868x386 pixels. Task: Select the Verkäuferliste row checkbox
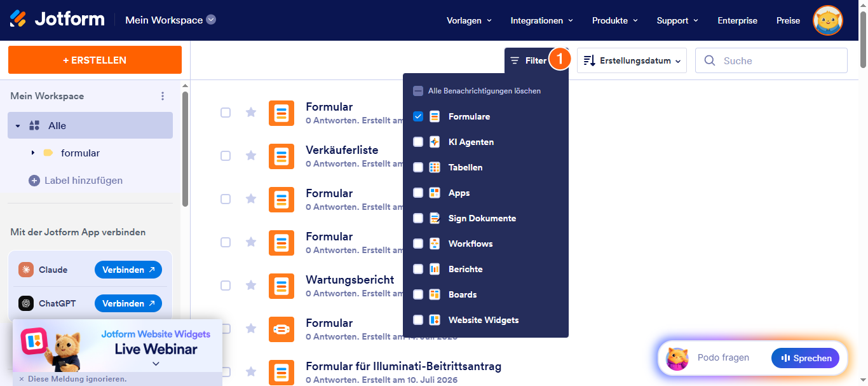[x=226, y=156]
